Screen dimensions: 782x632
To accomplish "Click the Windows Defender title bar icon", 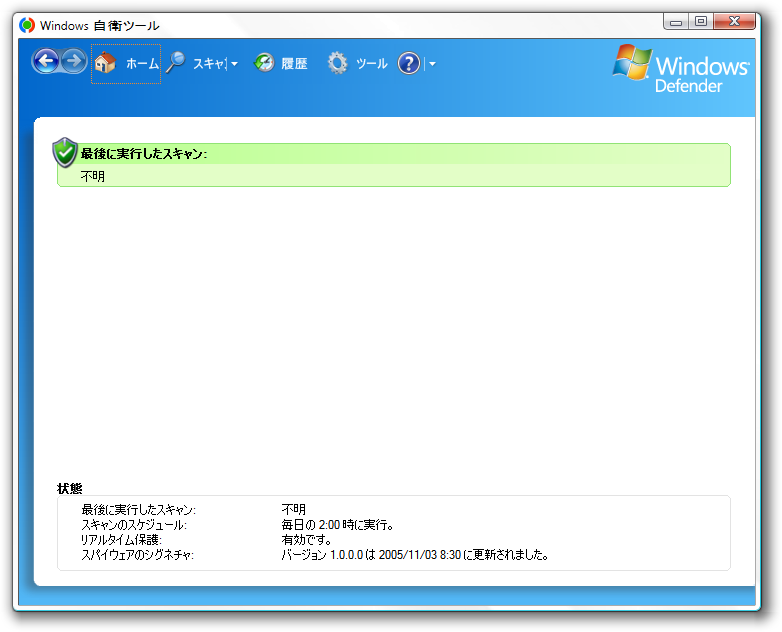I will click(27, 25).
